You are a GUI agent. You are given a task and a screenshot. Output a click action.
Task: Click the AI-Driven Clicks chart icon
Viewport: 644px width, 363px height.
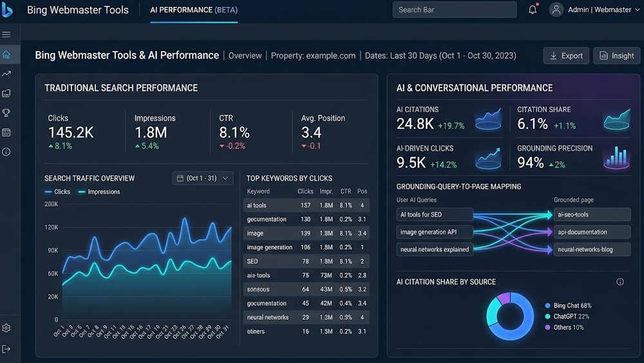pyautogui.click(x=488, y=158)
